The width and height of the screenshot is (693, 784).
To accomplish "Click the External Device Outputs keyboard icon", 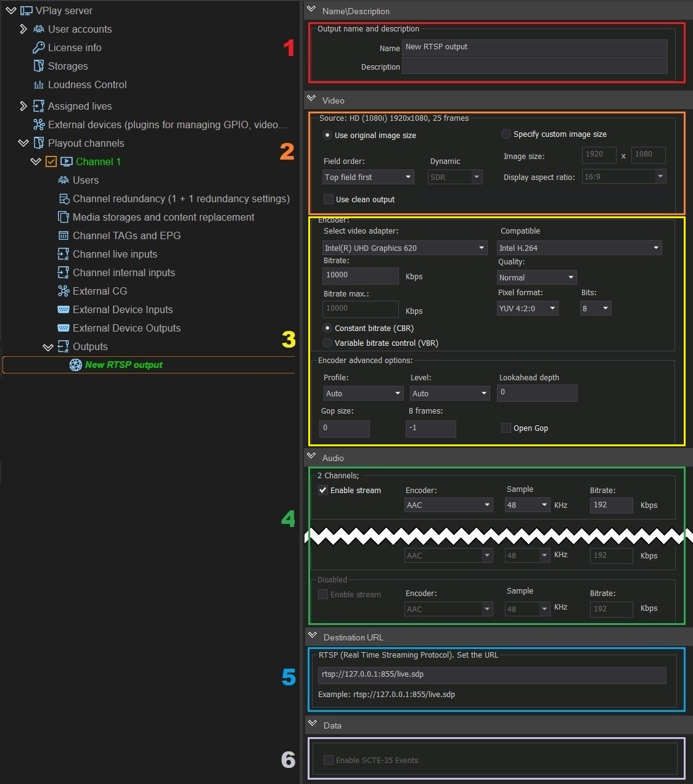I will coord(64,328).
